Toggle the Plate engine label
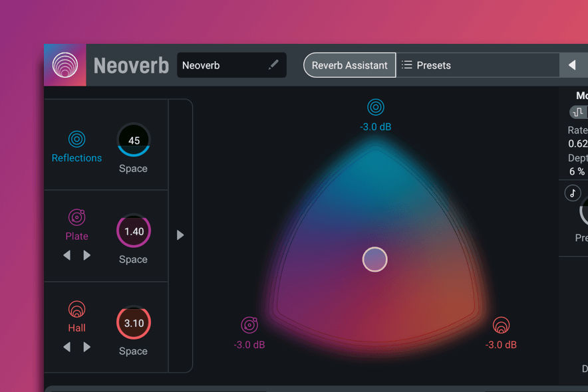 pyautogui.click(x=77, y=237)
